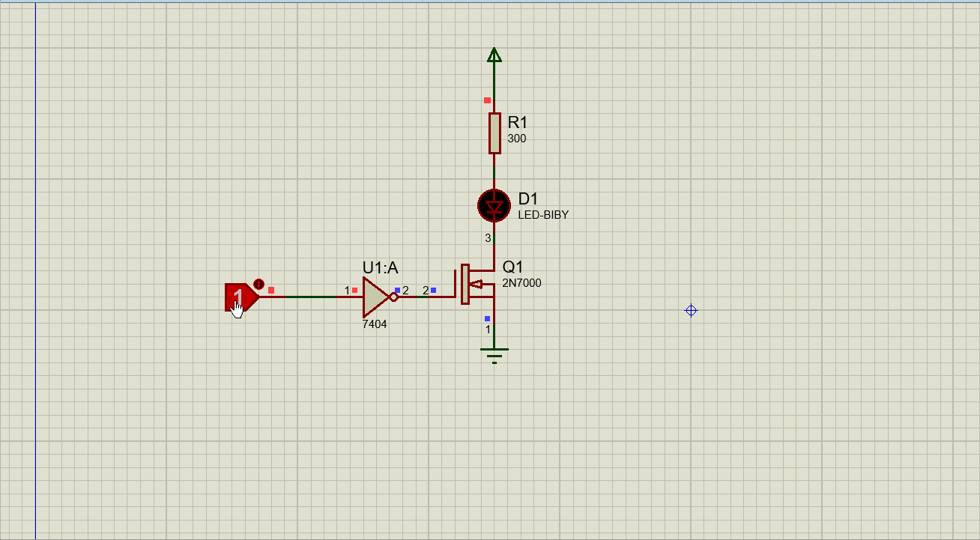This screenshot has height=540, width=980.
Task: Click the red probe square above resistor R1
Action: [x=487, y=100]
